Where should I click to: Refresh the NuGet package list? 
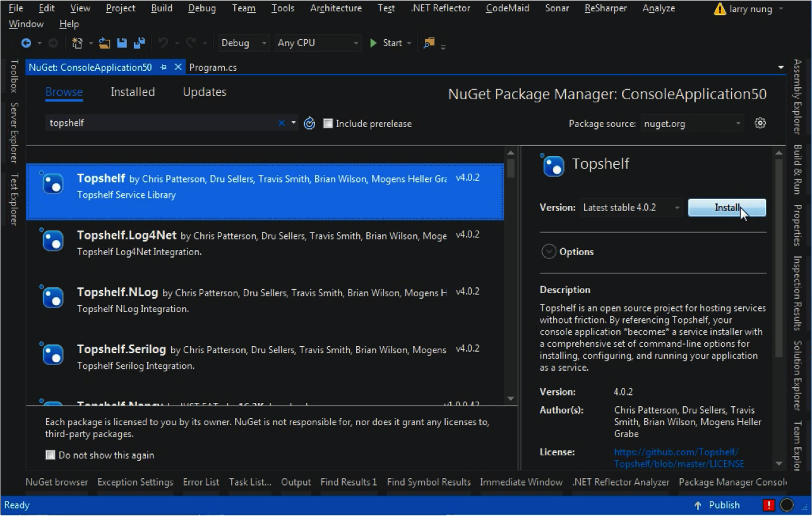coord(309,123)
